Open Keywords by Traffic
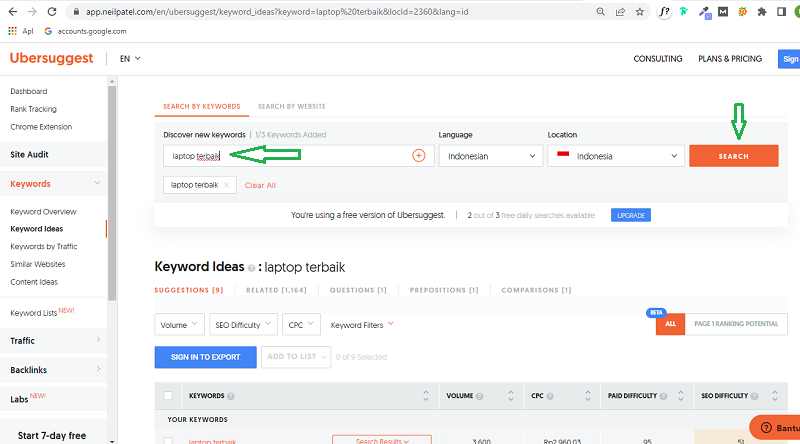Screen dimensions: 800x444 point(43,246)
